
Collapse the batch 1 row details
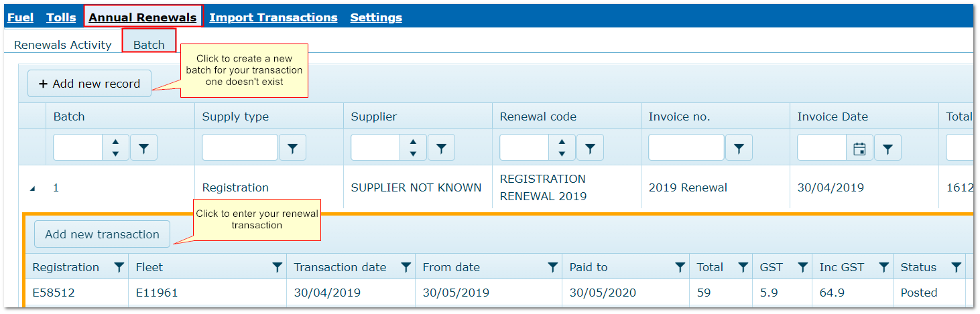pyautogui.click(x=32, y=189)
